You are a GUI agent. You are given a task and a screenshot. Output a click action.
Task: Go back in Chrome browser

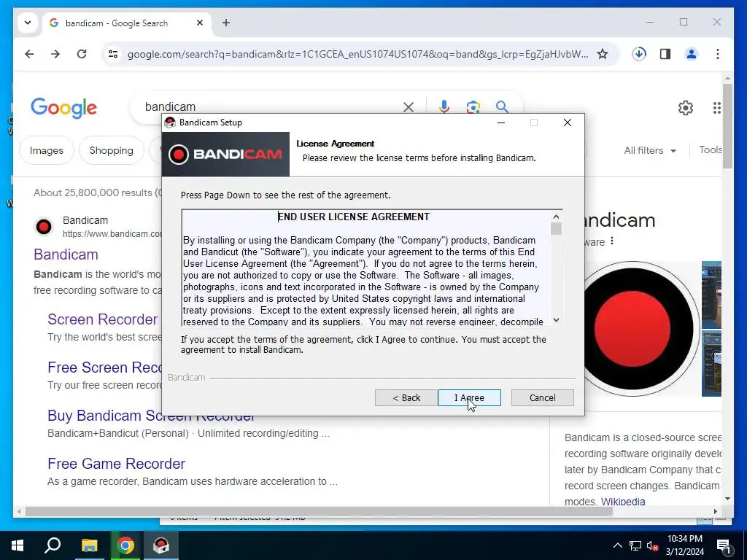tap(29, 54)
